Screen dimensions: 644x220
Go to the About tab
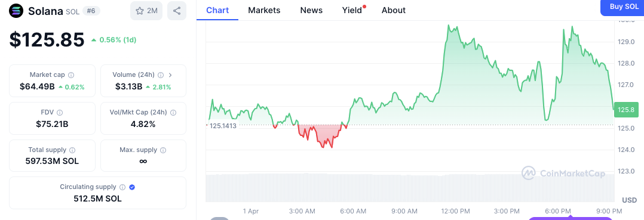pyautogui.click(x=394, y=10)
